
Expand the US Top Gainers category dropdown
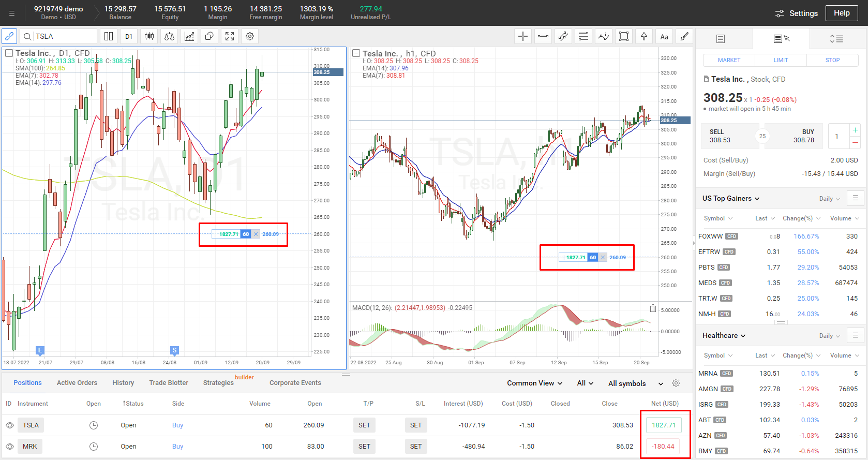(x=731, y=198)
